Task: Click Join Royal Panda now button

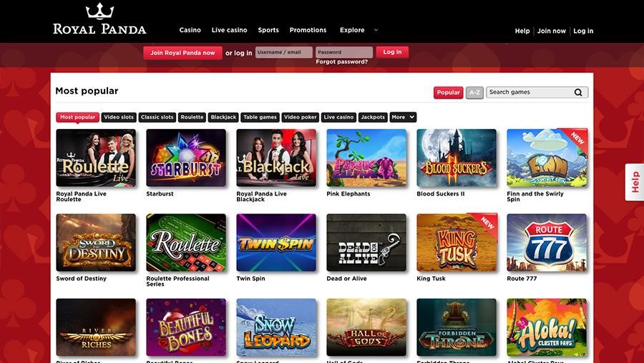Action: 182,52
